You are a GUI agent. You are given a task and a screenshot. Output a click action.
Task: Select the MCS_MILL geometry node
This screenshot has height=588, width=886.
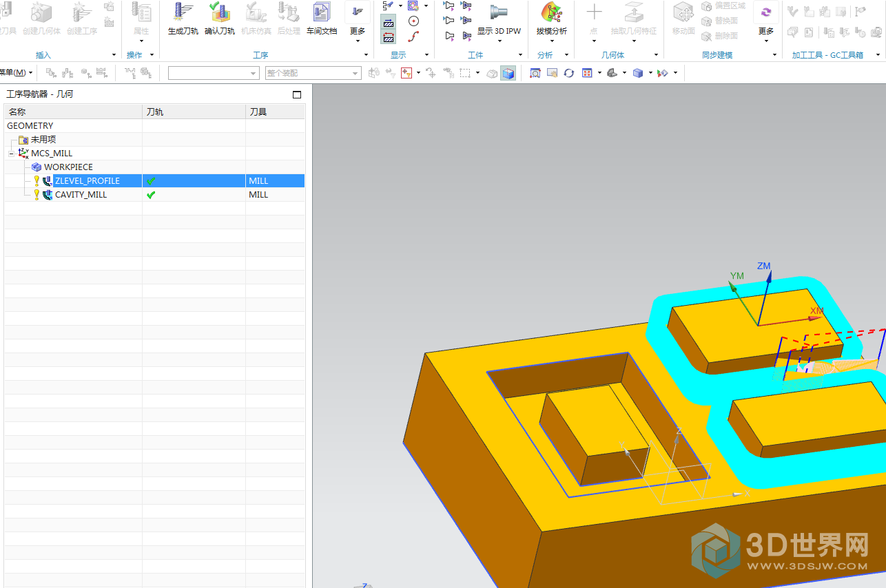pos(52,154)
